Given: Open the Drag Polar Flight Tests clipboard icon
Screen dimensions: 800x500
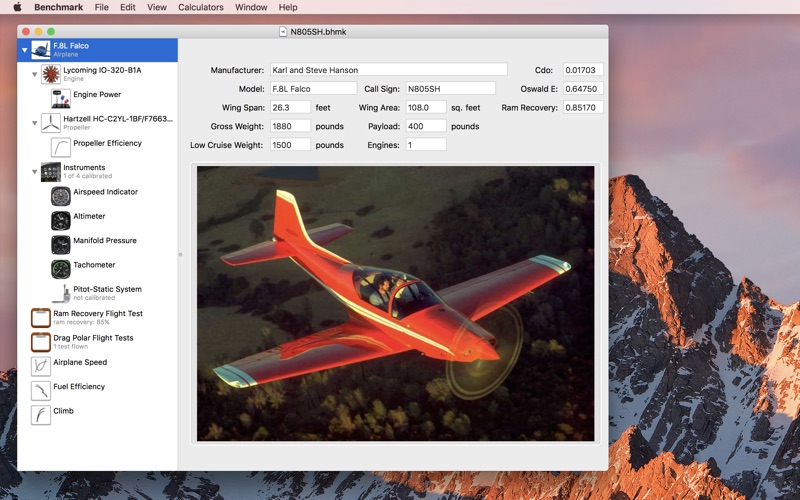Looking at the screenshot, I should coord(41,342).
